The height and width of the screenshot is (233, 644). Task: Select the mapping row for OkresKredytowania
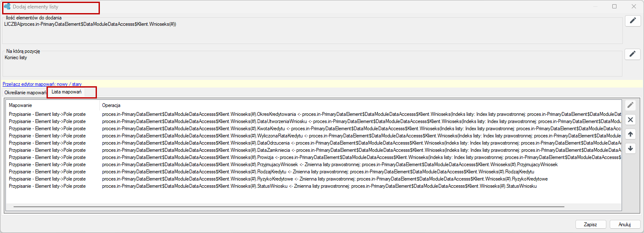314,114
